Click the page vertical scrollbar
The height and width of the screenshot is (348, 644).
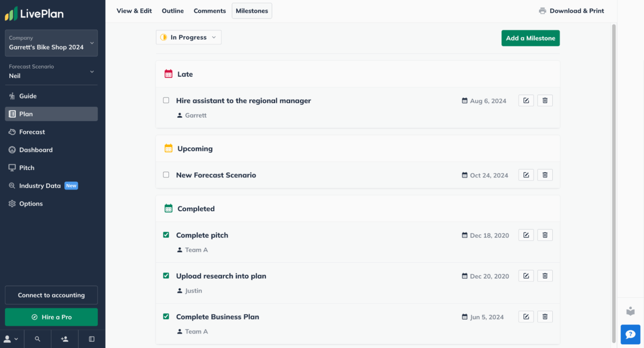(x=614, y=183)
